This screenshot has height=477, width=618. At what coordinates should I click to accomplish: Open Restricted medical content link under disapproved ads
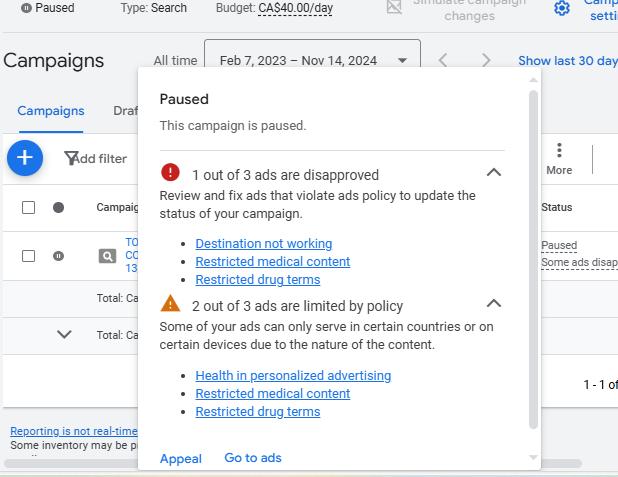click(x=273, y=261)
